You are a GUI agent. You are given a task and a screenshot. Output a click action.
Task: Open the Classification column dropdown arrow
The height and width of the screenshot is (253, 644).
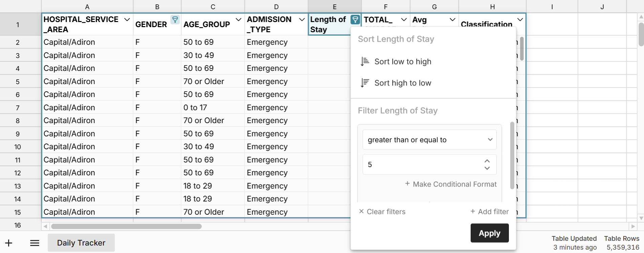click(x=520, y=20)
